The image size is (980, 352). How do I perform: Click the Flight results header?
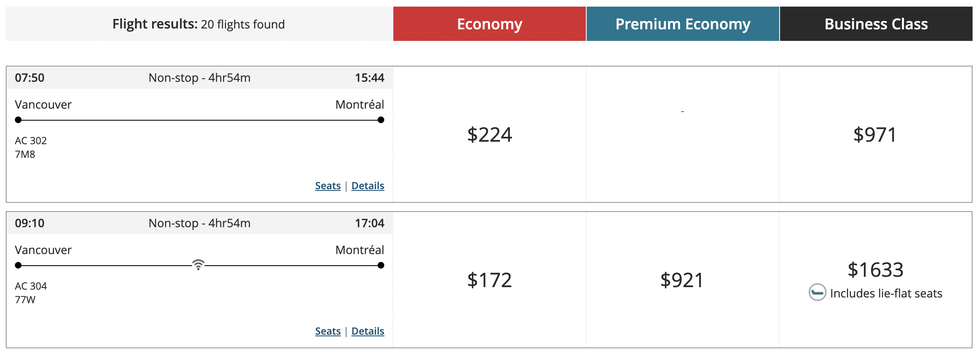point(198,24)
